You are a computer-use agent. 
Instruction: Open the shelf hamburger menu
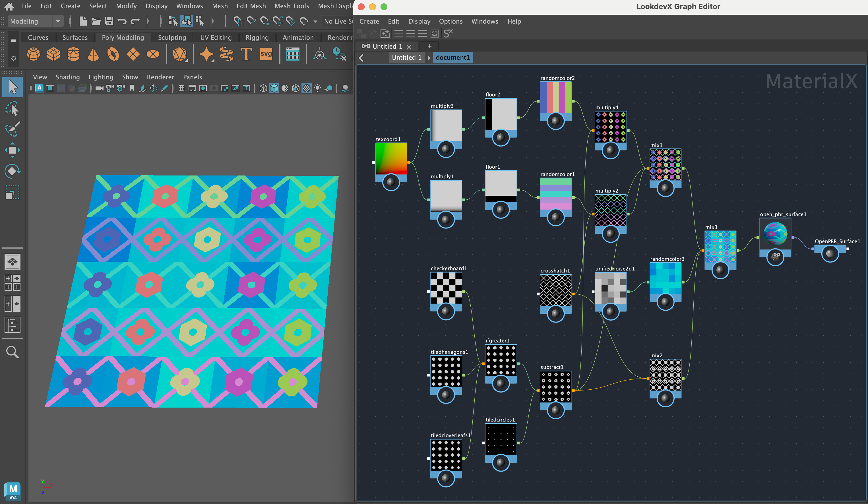[13, 40]
